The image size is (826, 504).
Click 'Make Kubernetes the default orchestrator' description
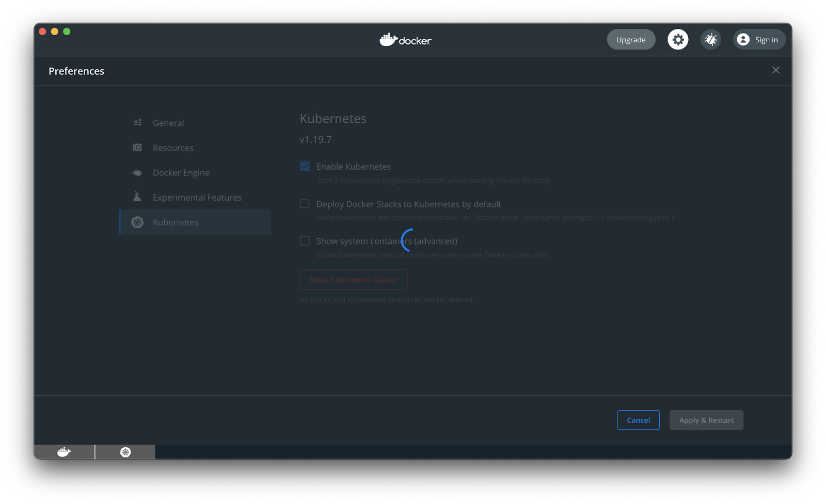point(495,218)
